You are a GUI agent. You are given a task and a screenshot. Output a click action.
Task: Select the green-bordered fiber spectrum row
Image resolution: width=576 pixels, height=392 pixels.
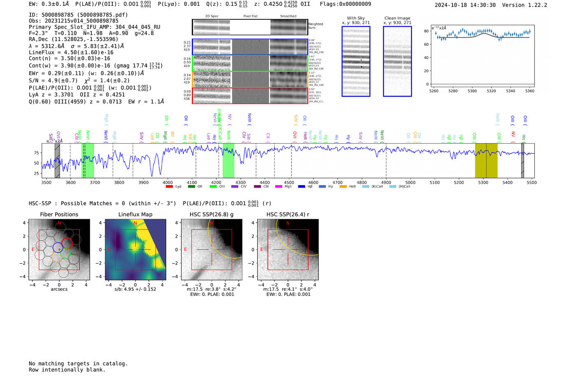tap(250, 63)
